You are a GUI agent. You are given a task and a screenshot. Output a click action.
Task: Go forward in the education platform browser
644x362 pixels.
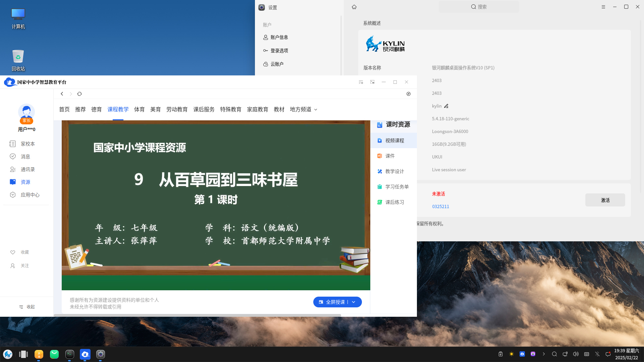pyautogui.click(x=71, y=94)
